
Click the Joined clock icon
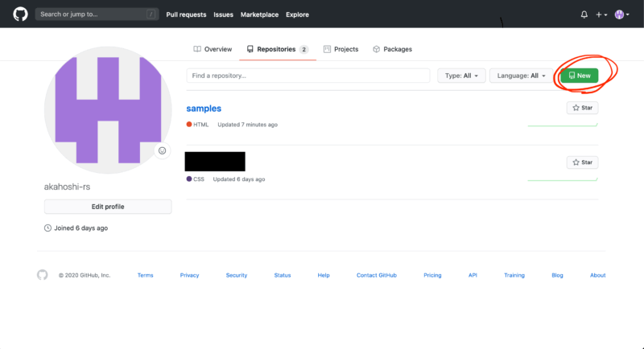coord(47,228)
